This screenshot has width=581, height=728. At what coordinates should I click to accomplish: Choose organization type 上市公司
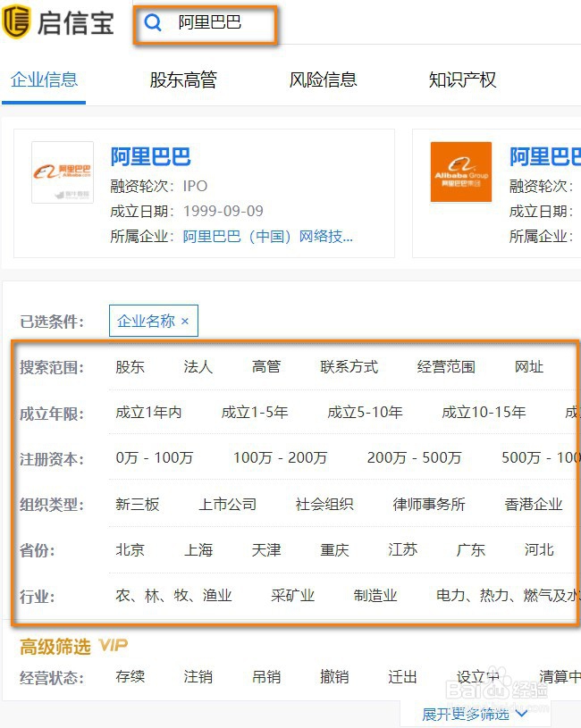(x=228, y=504)
